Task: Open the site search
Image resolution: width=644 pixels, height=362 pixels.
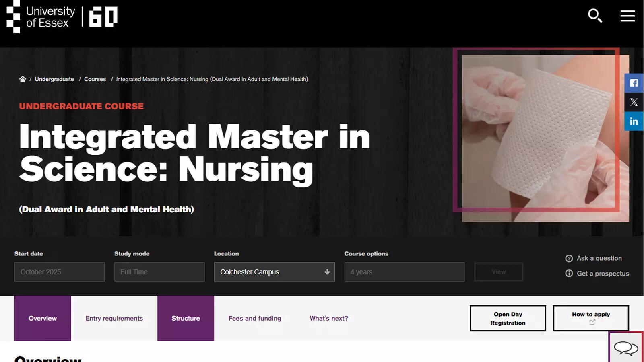Action: tap(595, 16)
